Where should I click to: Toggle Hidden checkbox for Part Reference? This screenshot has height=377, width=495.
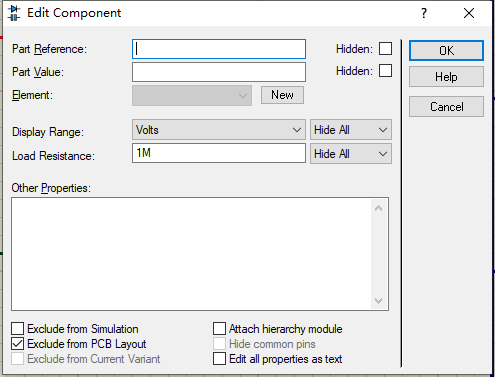pyautogui.click(x=385, y=49)
